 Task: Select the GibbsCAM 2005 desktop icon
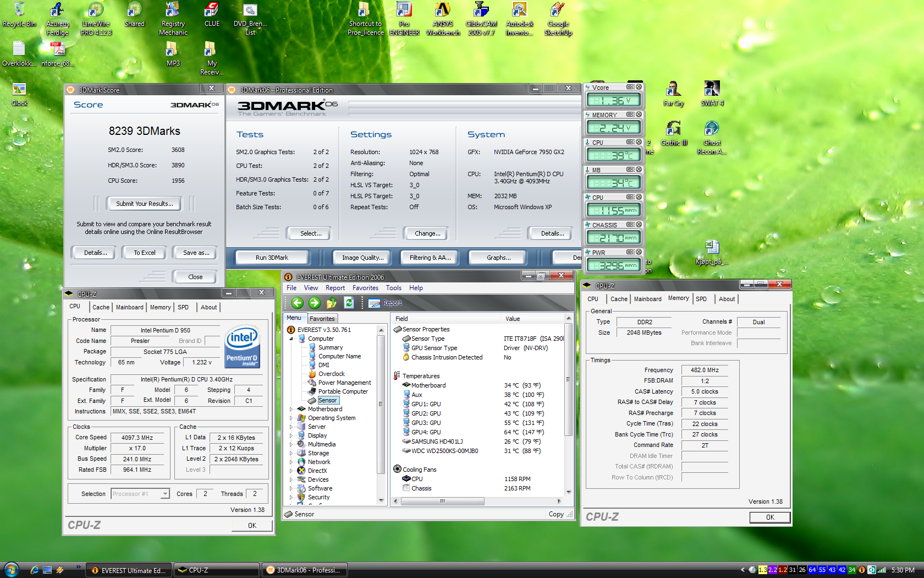(481, 19)
